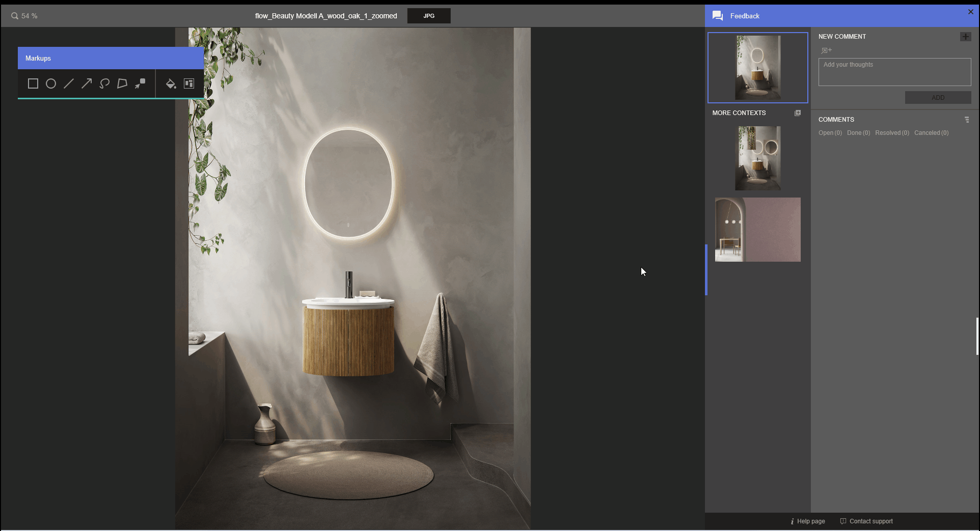Click the Feedback chat bubbles icon
Image resolution: width=980 pixels, height=531 pixels.
point(718,16)
